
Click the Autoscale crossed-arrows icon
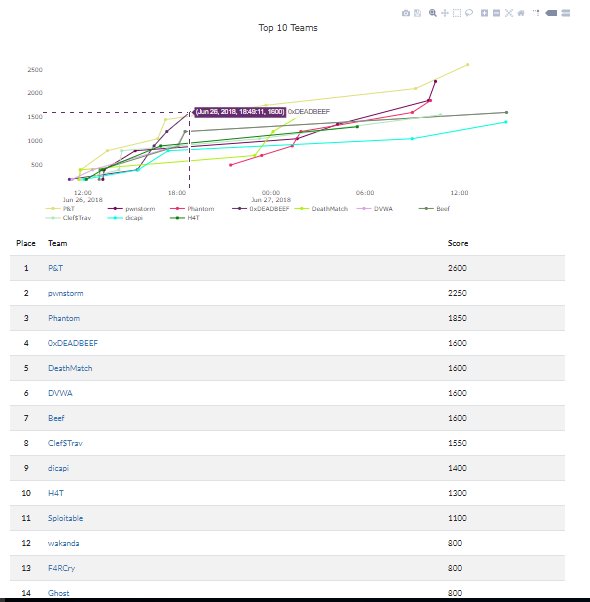pyautogui.click(x=509, y=13)
